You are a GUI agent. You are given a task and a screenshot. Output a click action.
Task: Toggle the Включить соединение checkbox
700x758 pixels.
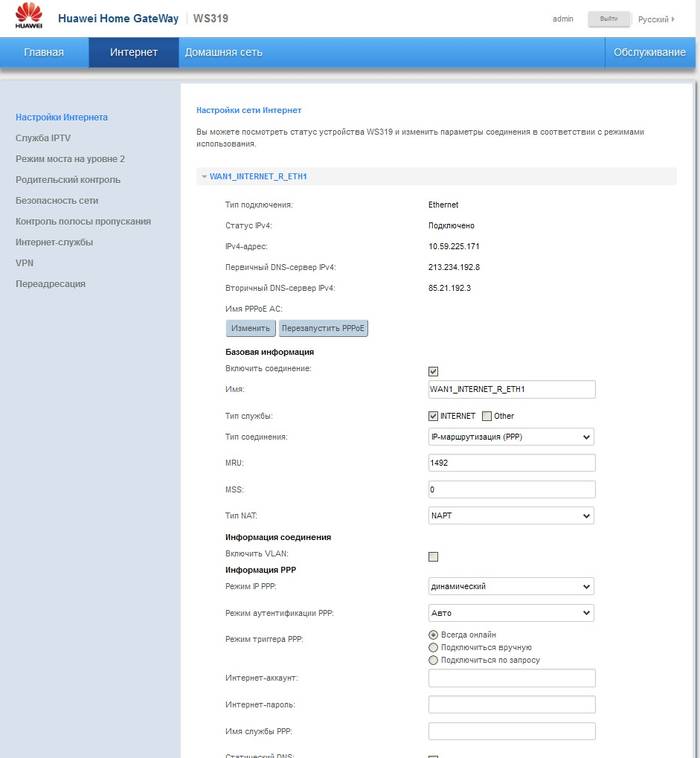click(x=433, y=371)
